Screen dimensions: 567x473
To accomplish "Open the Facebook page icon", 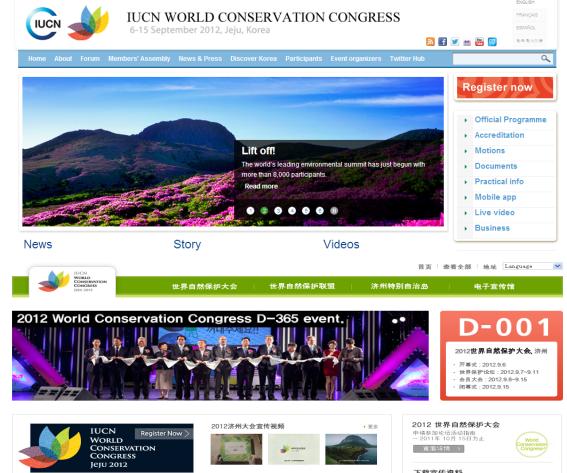I will click(x=443, y=42).
